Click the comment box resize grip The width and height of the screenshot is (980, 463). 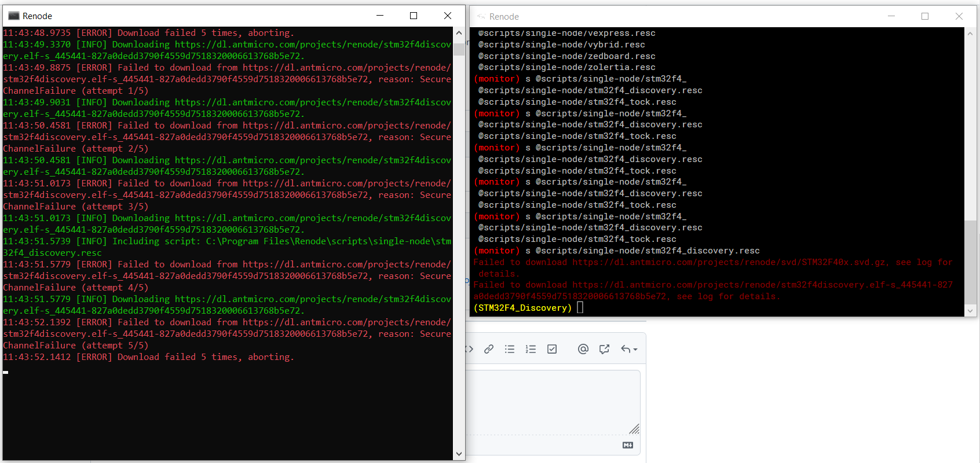pyautogui.click(x=634, y=429)
